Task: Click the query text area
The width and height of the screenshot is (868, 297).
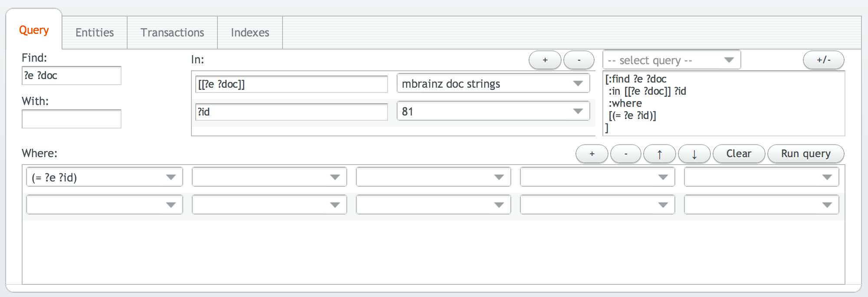Action: (x=724, y=103)
